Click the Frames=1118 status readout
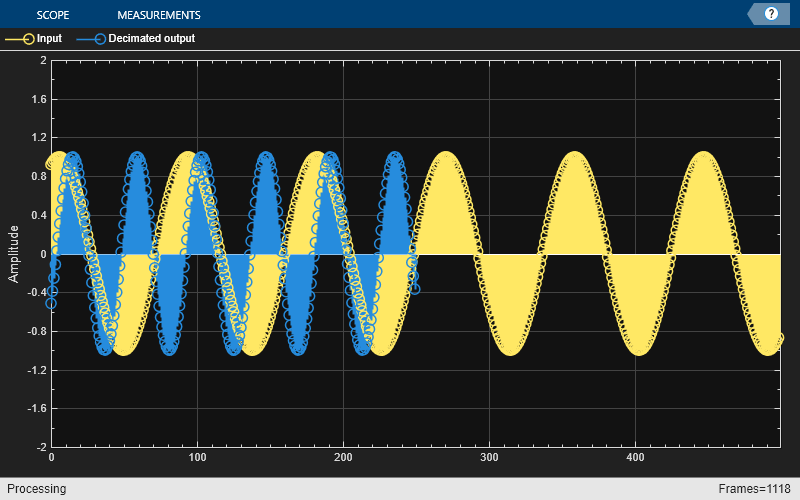800x500 pixels. tap(755, 489)
